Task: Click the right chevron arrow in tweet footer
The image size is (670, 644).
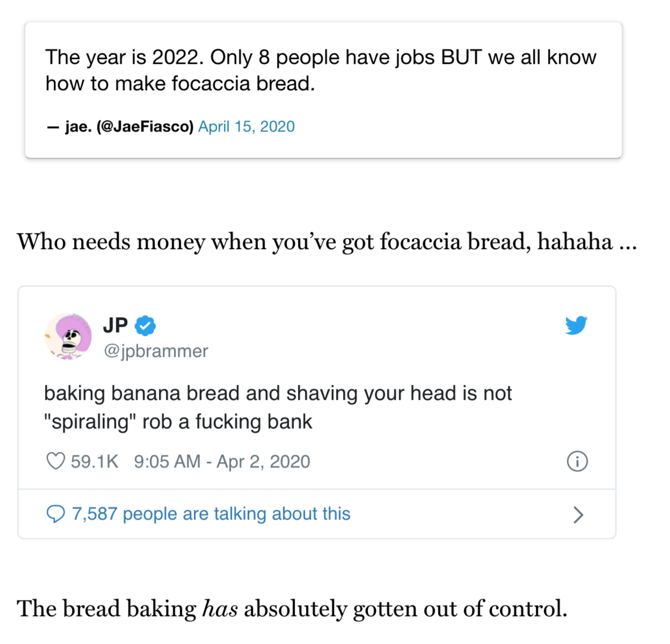Action: tap(578, 515)
